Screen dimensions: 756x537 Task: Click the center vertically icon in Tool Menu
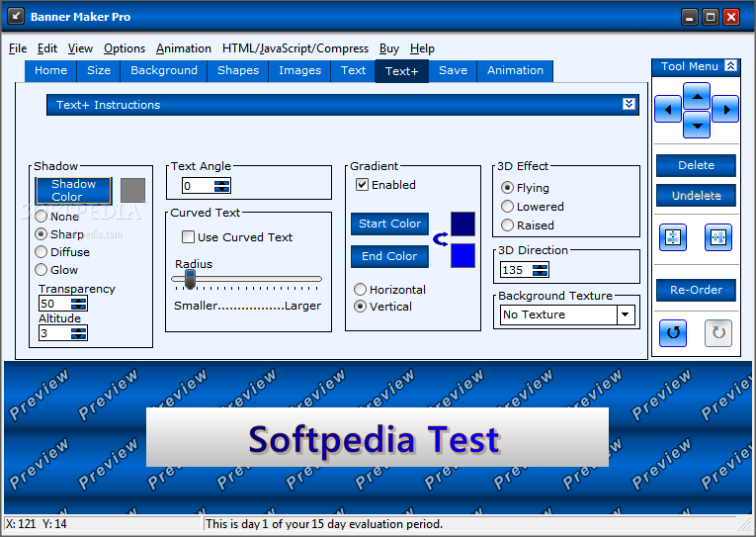tap(673, 237)
